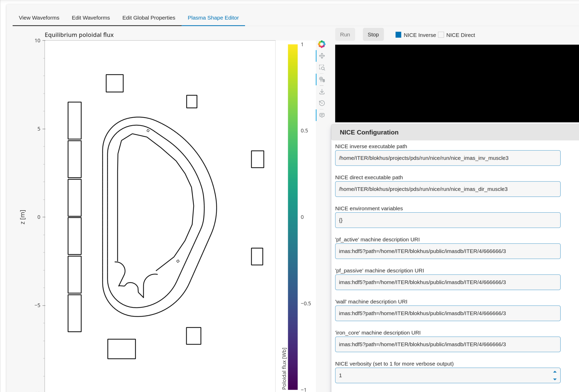Click the black NICE output terminal area

pyautogui.click(x=457, y=83)
